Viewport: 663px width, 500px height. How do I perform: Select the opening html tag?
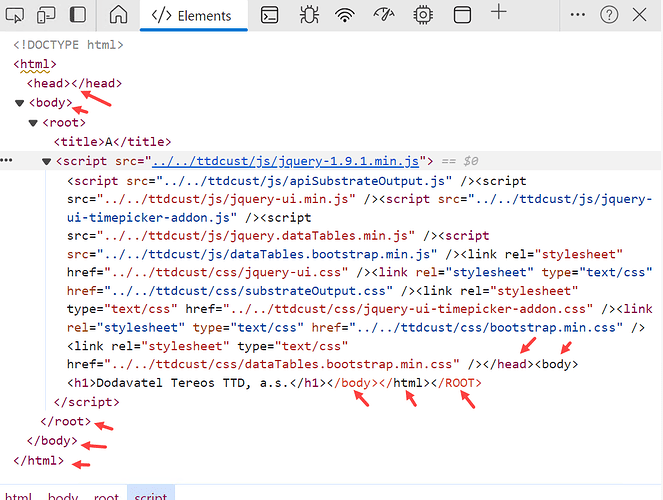(x=35, y=64)
